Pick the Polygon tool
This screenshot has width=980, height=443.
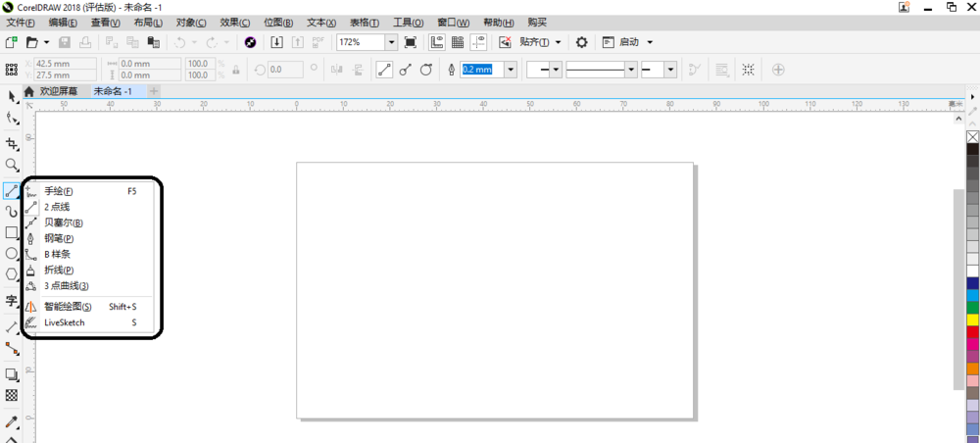[12, 274]
